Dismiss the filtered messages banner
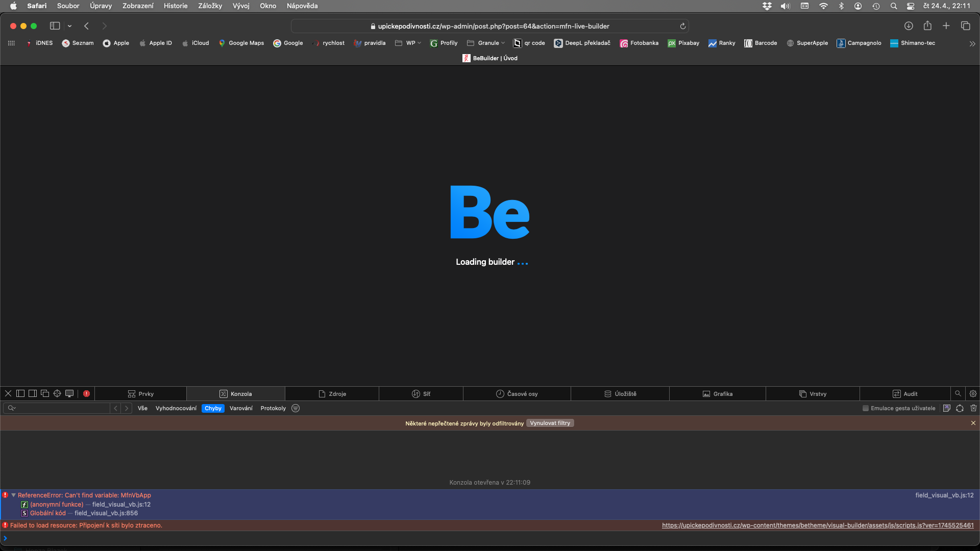980x551 pixels. 973,423
